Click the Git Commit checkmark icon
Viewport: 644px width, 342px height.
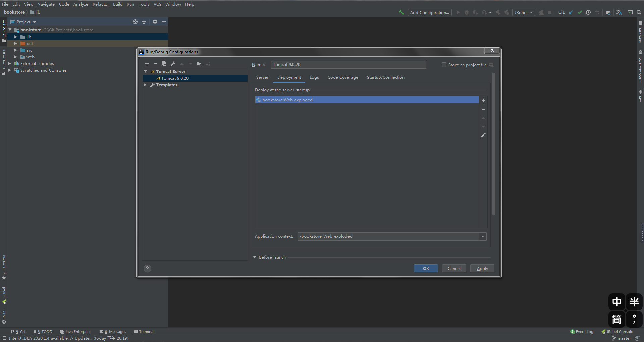coord(580,12)
